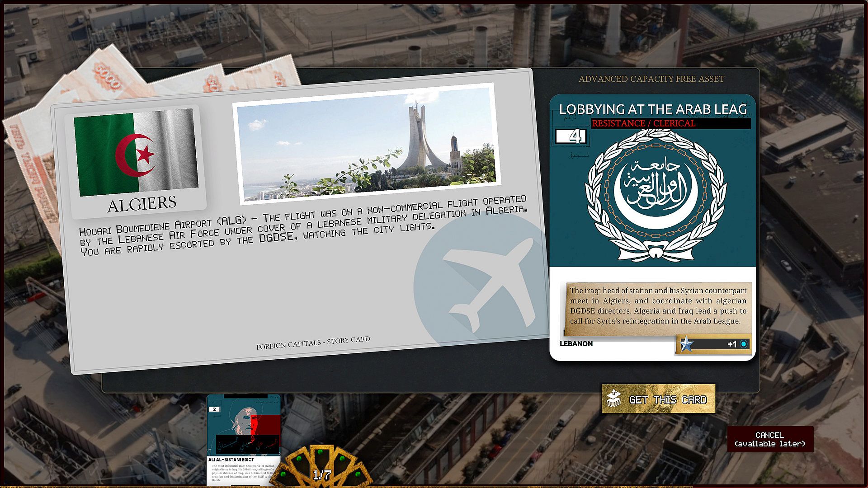Click the Lebanon label on the card
Screen dimensions: 868x488
click(x=576, y=344)
